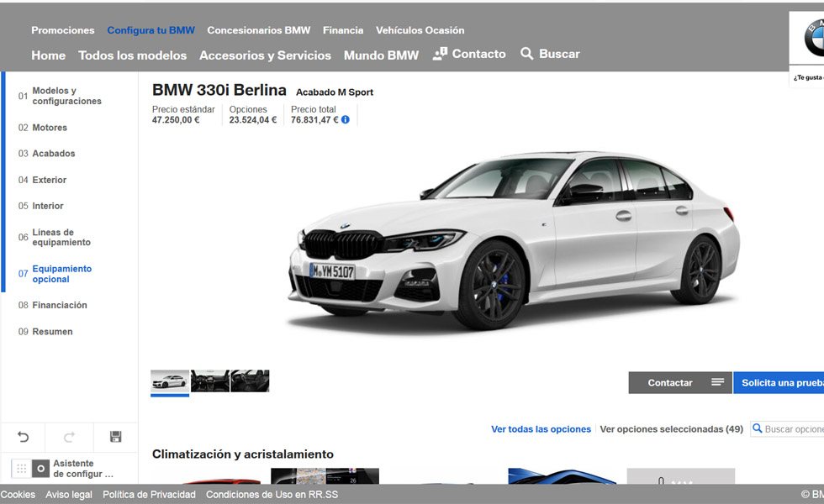Click the redo arrow icon

click(70, 437)
